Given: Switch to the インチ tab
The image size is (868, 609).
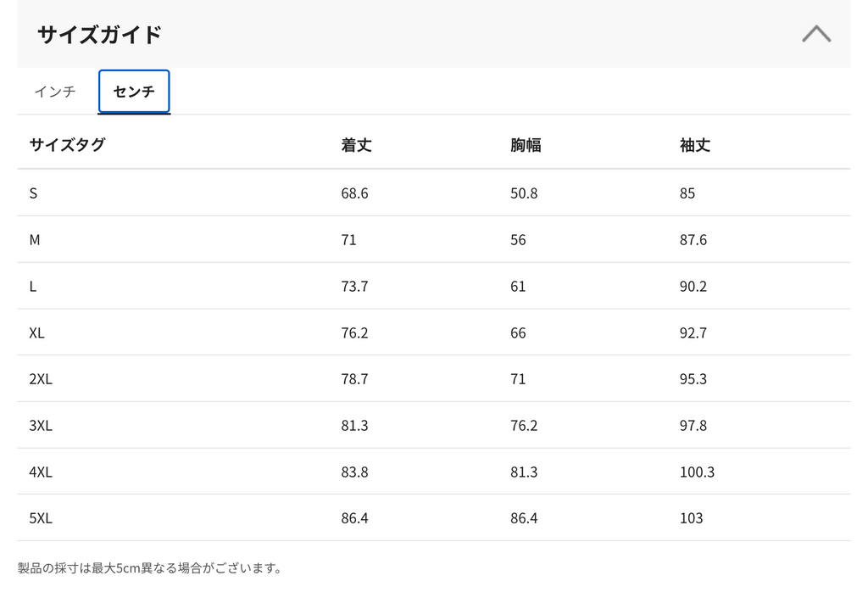Looking at the screenshot, I should point(55,92).
